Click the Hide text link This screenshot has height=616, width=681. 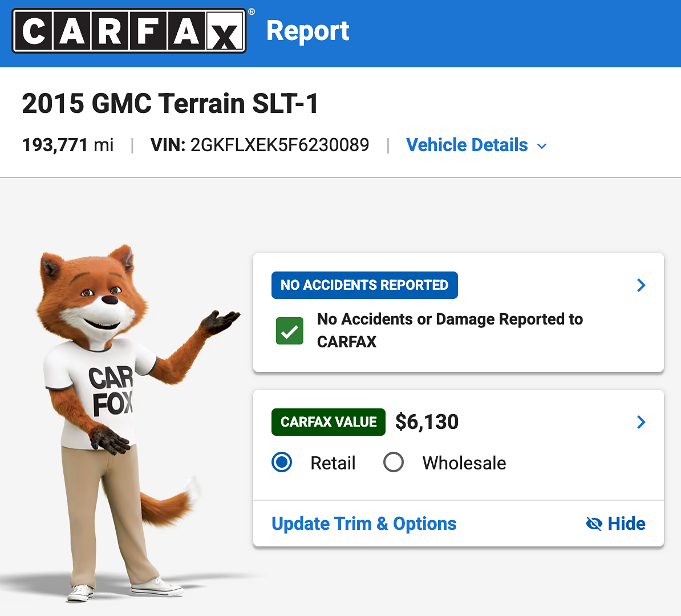[626, 524]
